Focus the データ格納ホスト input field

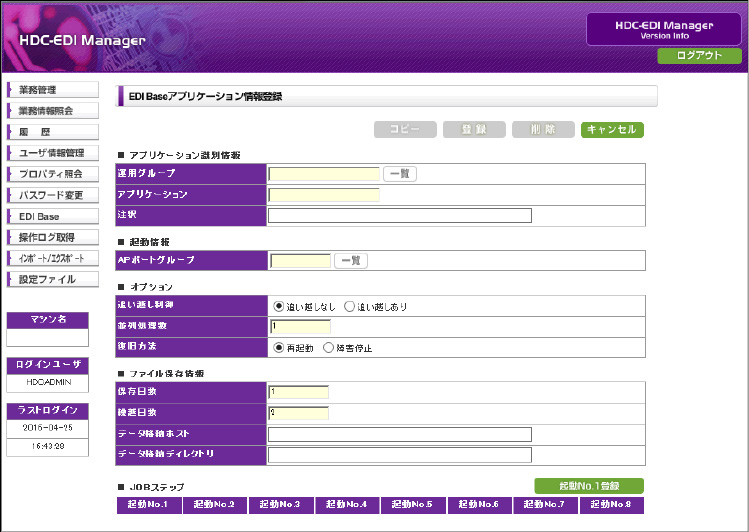(x=399, y=434)
